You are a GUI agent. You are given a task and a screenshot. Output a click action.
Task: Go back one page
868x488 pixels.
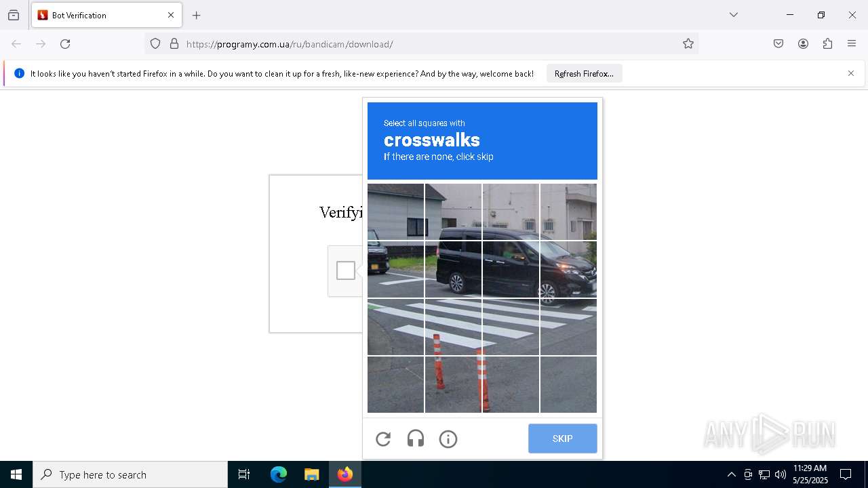point(16,44)
